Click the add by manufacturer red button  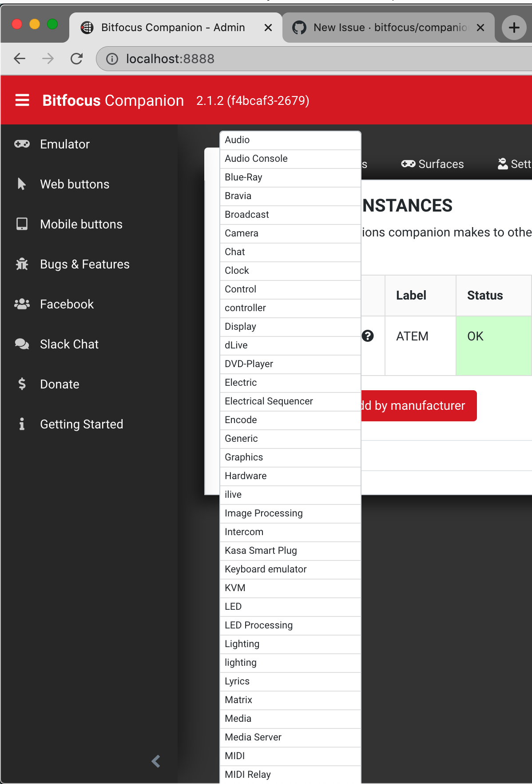click(419, 406)
